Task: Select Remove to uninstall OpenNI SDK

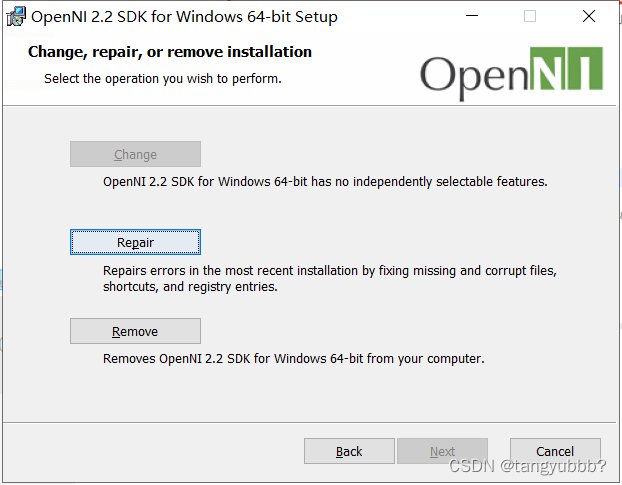Action: (x=135, y=331)
